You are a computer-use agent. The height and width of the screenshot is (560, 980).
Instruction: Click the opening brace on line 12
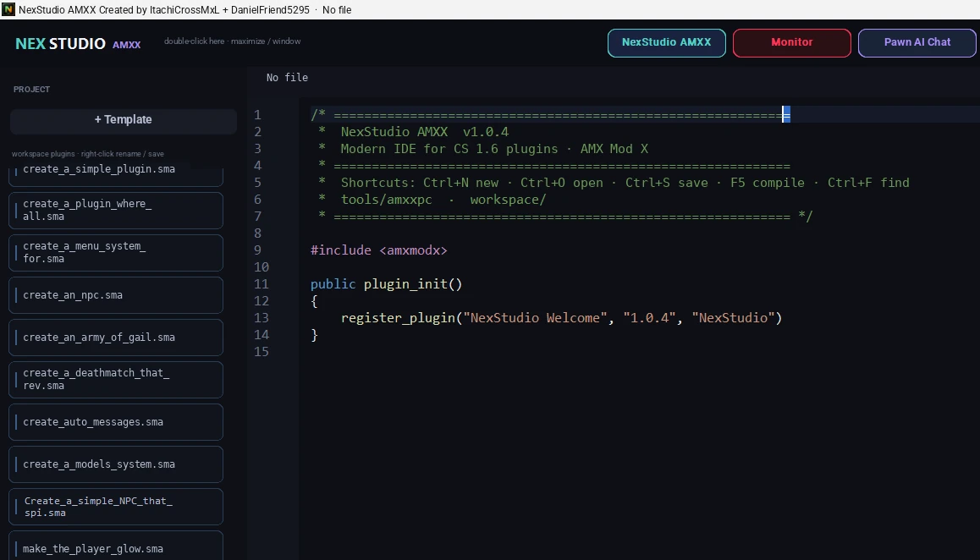click(314, 300)
